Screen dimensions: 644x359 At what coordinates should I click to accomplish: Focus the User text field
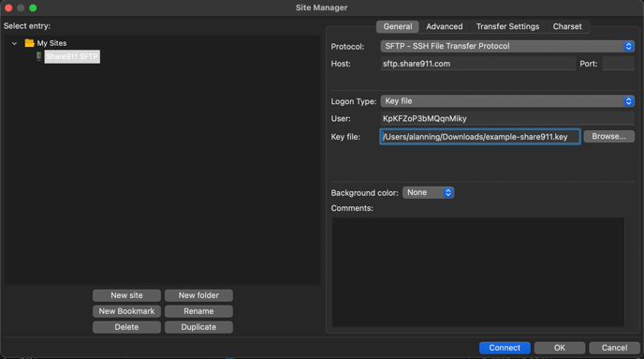[x=507, y=118]
